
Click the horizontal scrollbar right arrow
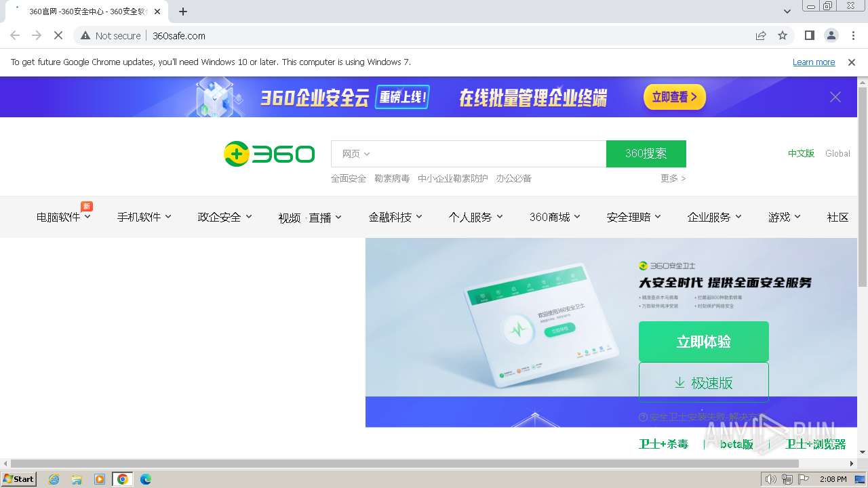pos(852,464)
